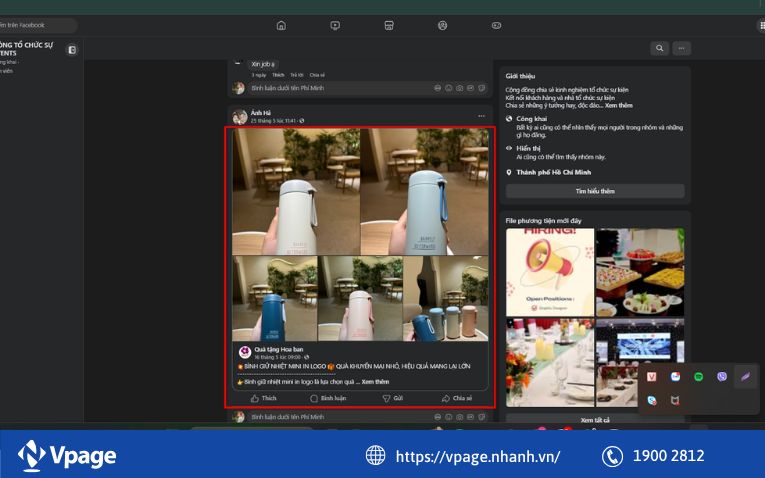The image size is (765, 478).
Task: Open the top-right bottle photo with blue strap
Action: point(424,192)
